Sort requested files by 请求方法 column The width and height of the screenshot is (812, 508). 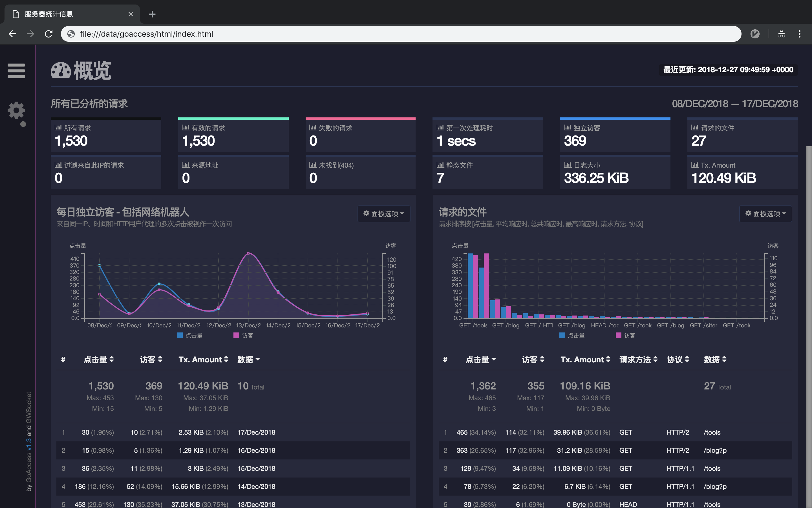(x=639, y=360)
